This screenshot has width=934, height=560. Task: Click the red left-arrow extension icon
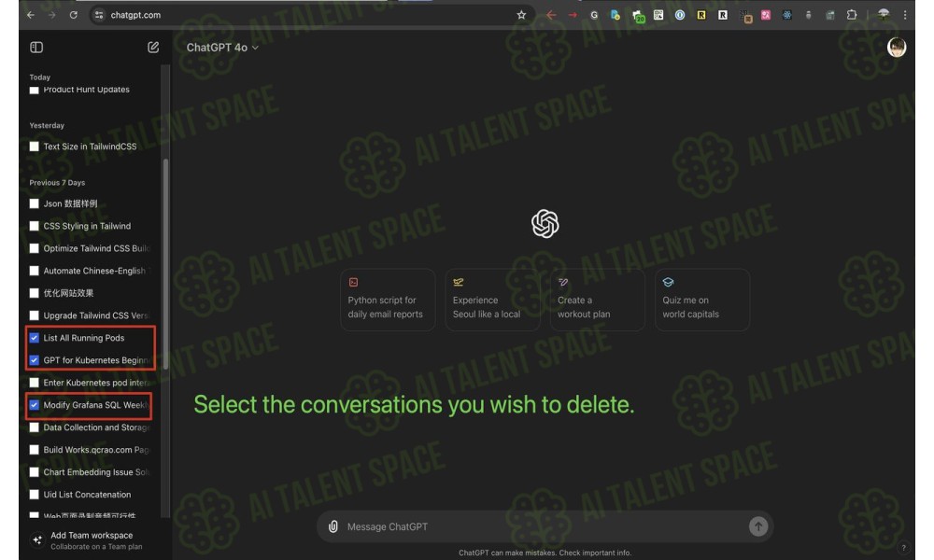[x=551, y=15]
